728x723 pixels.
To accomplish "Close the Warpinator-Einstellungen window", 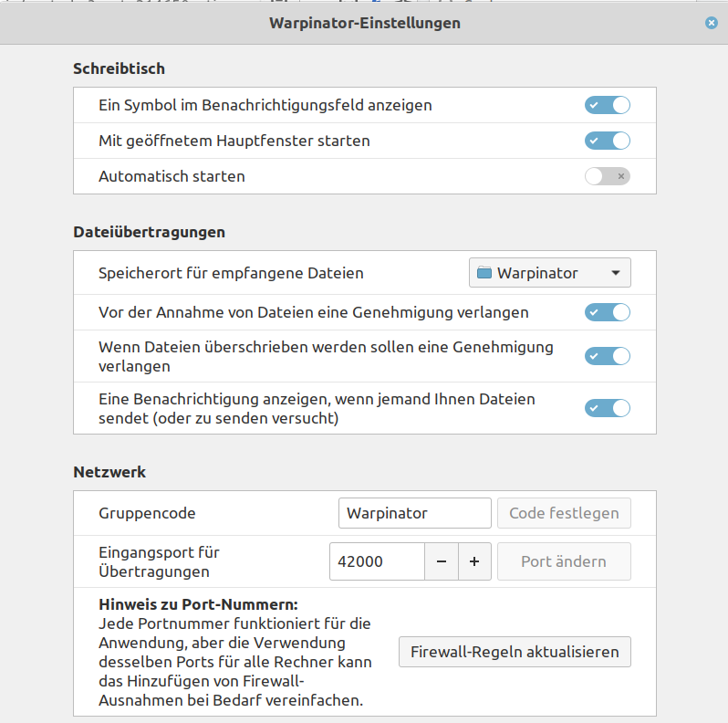I will 712,23.
